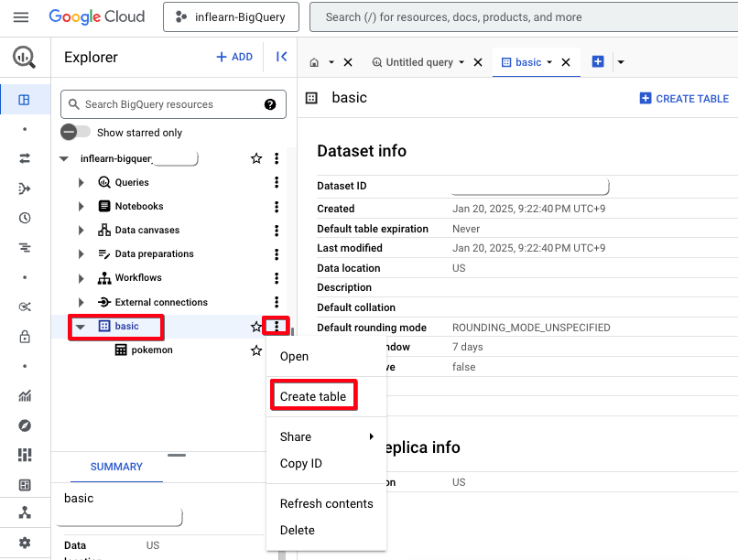
Task: Click the ADD button in Explorer
Action: click(234, 57)
